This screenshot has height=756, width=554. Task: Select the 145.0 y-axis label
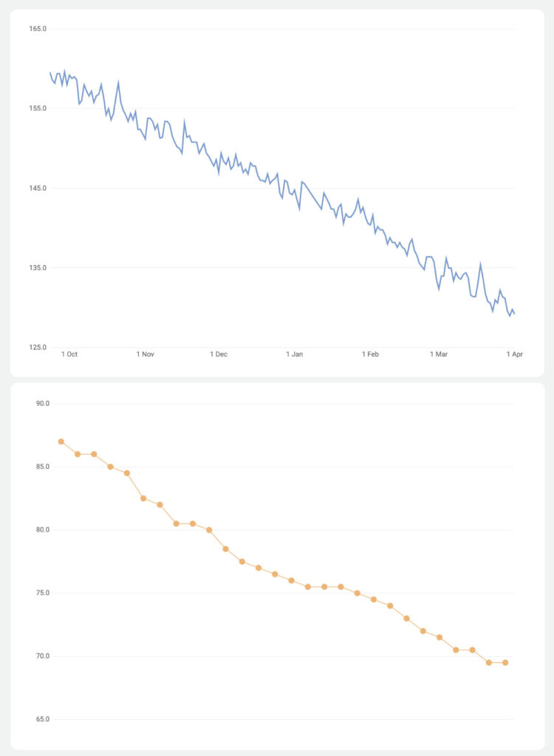(38, 188)
